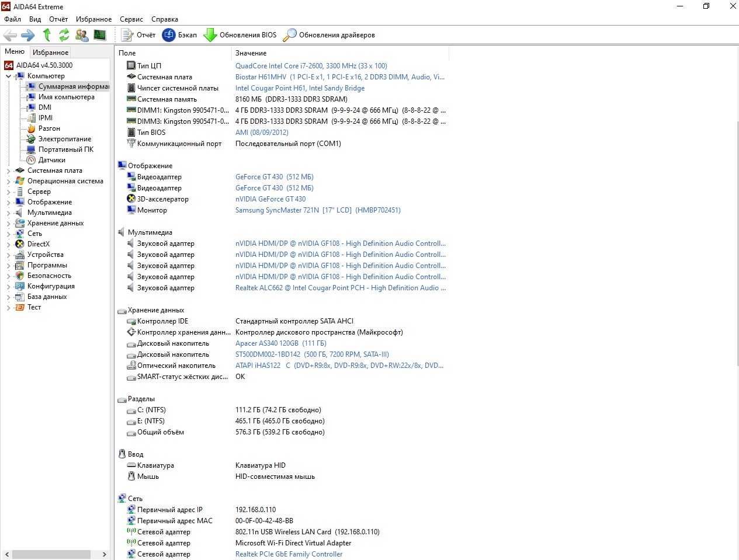Click the green up-level arrow
The width and height of the screenshot is (739, 560).
click(47, 35)
